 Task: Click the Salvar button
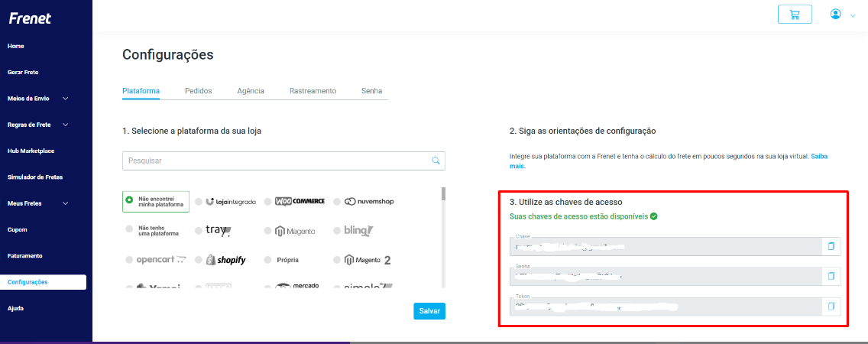pos(429,311)
